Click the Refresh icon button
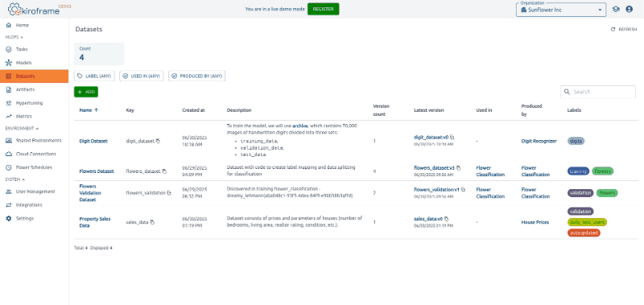Viewport: 644px width, 305px height. pos(623,30)
